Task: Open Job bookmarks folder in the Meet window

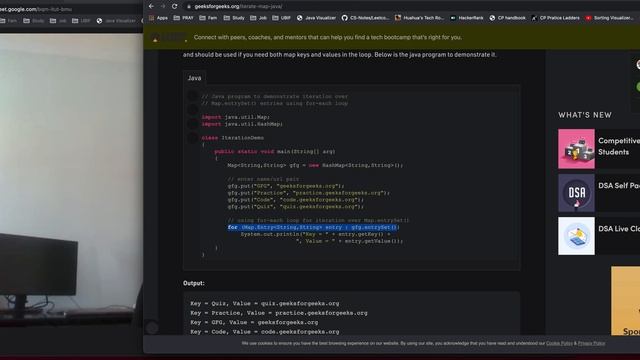Action: click(58, 21)
